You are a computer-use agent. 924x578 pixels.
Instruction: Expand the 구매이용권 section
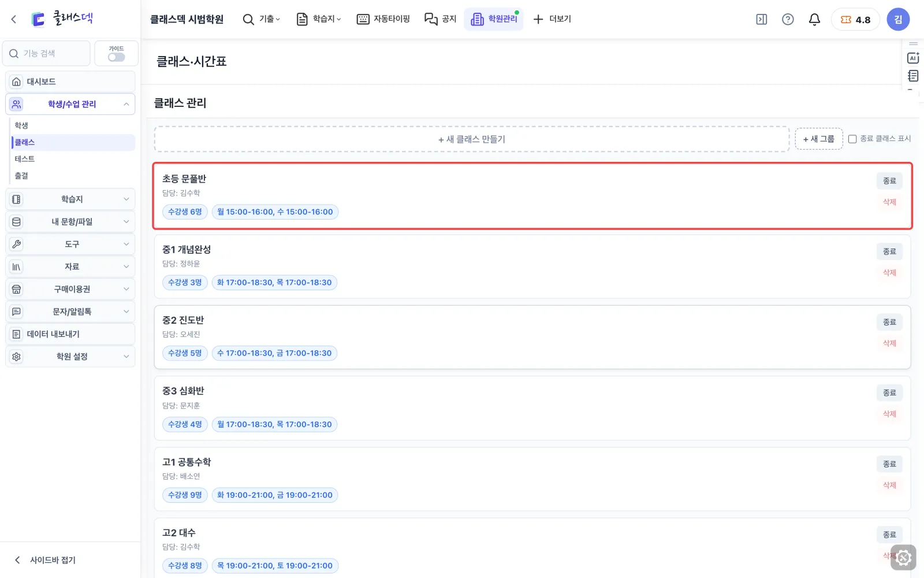pos(70,289)
